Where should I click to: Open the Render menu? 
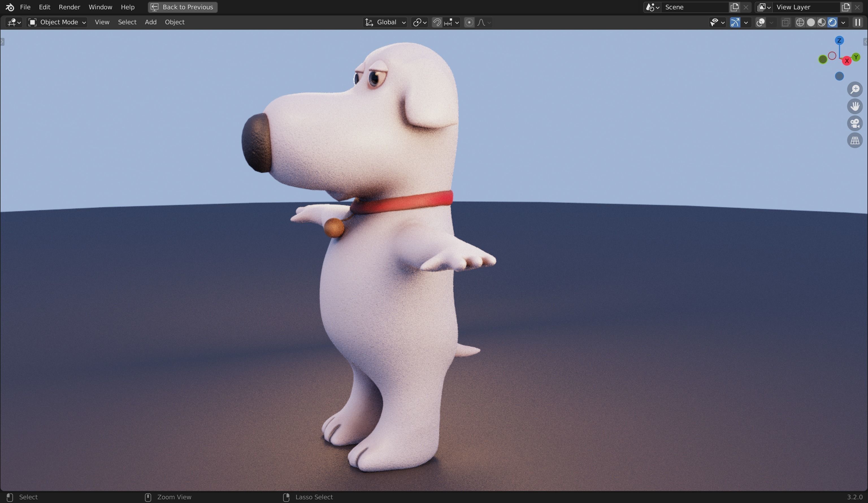(x=69, y=7)
